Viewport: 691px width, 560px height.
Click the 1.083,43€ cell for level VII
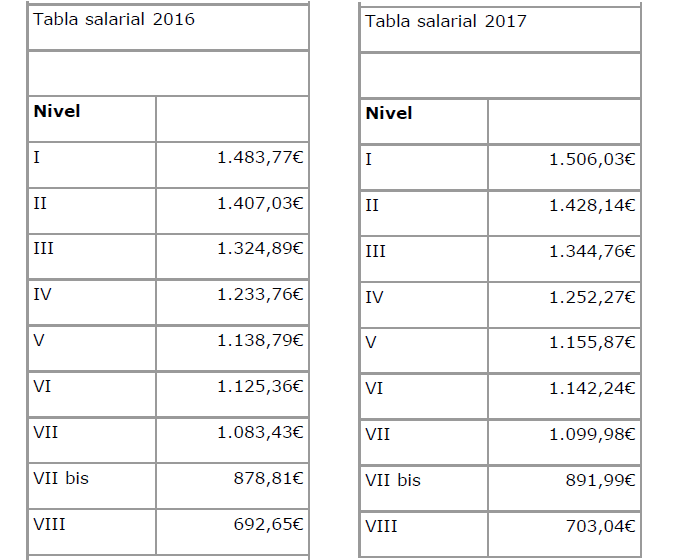260,431
